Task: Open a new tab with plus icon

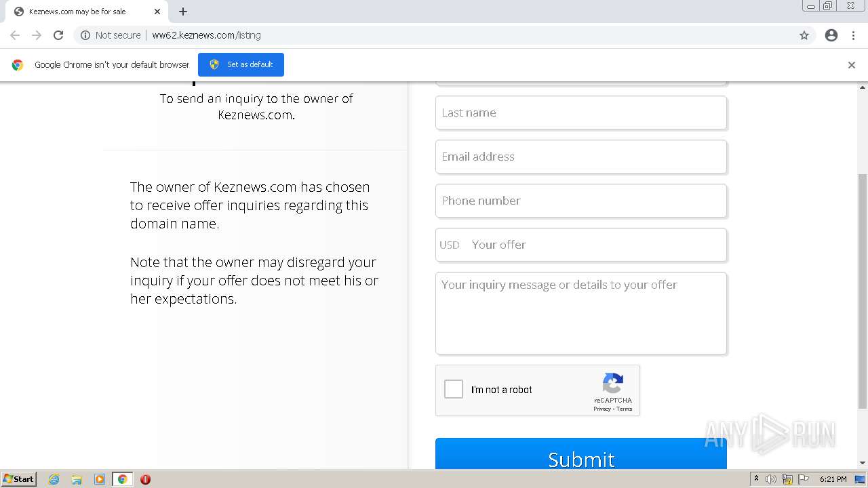Action: 183,12
